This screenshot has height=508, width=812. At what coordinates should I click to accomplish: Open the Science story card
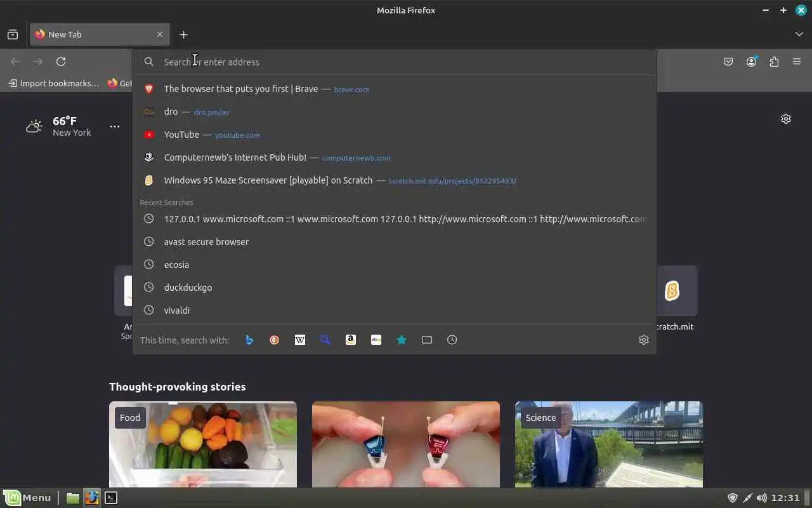click(x=609, y=444)
